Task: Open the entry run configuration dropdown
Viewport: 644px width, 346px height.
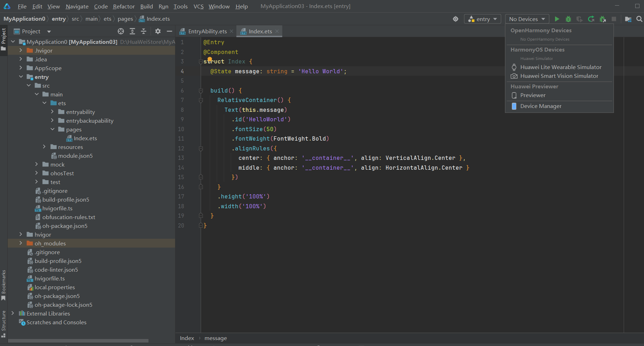Action: [483, 19]
